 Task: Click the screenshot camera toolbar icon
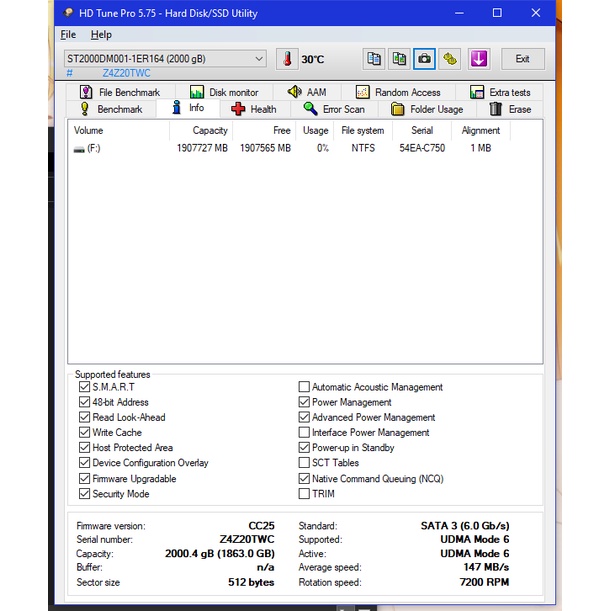425,59
